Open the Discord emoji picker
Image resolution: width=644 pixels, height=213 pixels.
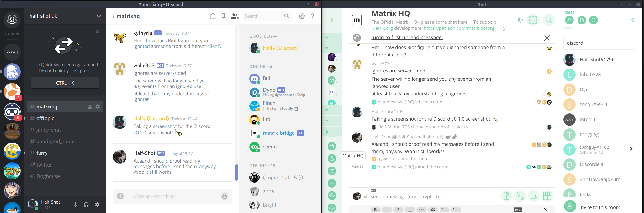click(x=224, y=196)
